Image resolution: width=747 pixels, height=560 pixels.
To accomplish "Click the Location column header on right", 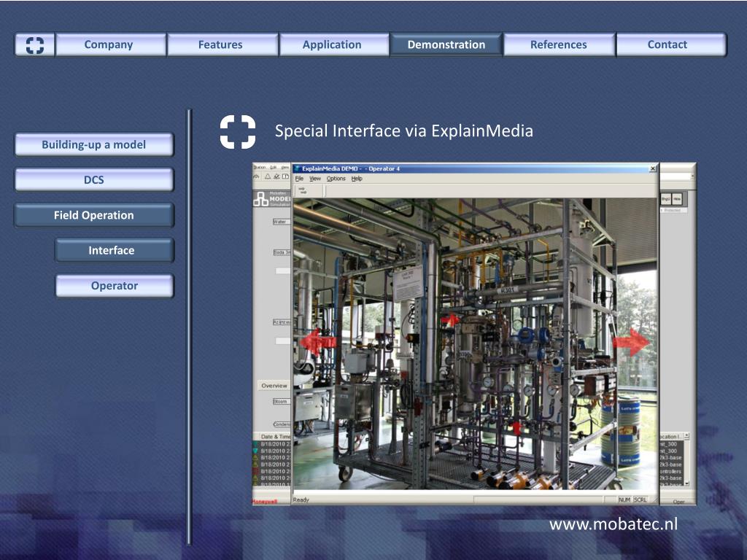I will tap(671, 436).
